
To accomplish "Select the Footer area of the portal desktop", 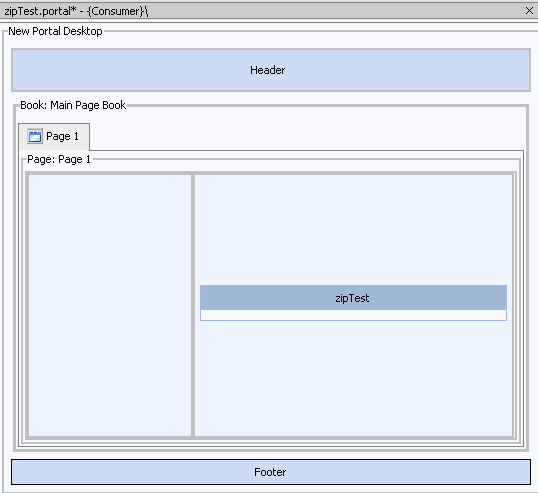I will click(x=271, y=472).
